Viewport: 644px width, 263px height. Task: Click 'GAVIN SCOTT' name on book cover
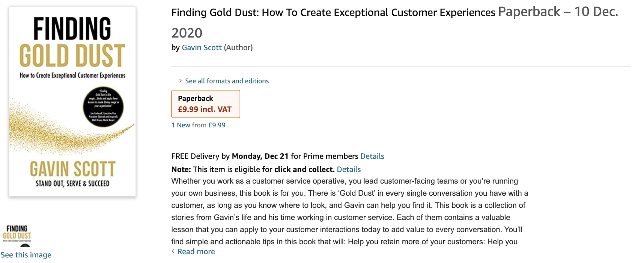pyautogui.click(x=72, y=169)
